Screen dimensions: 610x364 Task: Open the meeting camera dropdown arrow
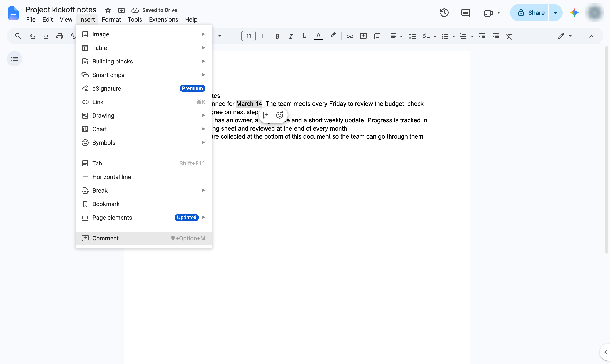coord(498,13)
